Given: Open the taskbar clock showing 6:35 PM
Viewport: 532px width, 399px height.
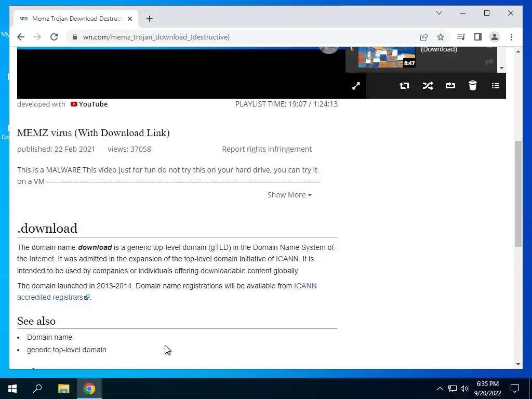Looking at the screenshot, I should pyautogui.click(x=487, y=389).
